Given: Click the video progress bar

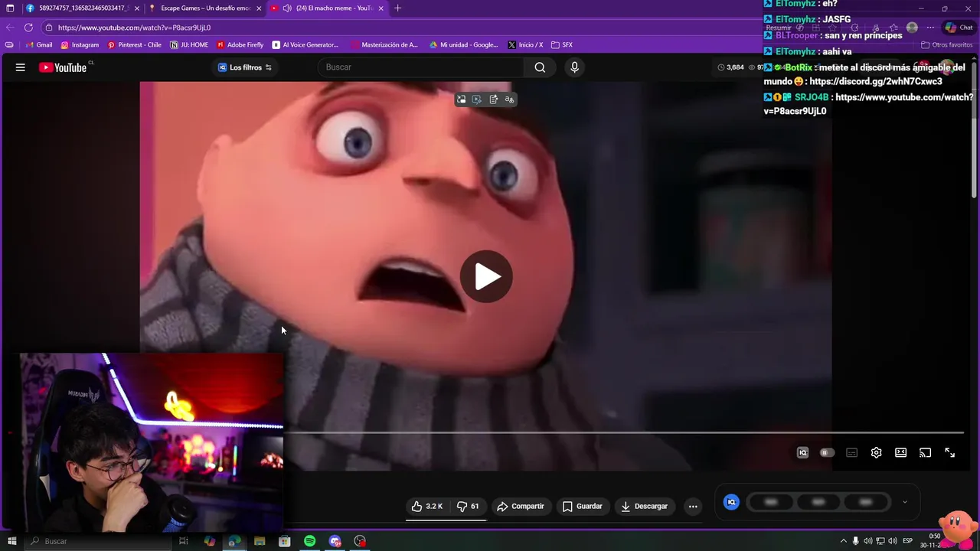Looking at the screenshot, I should coord(625,432).
